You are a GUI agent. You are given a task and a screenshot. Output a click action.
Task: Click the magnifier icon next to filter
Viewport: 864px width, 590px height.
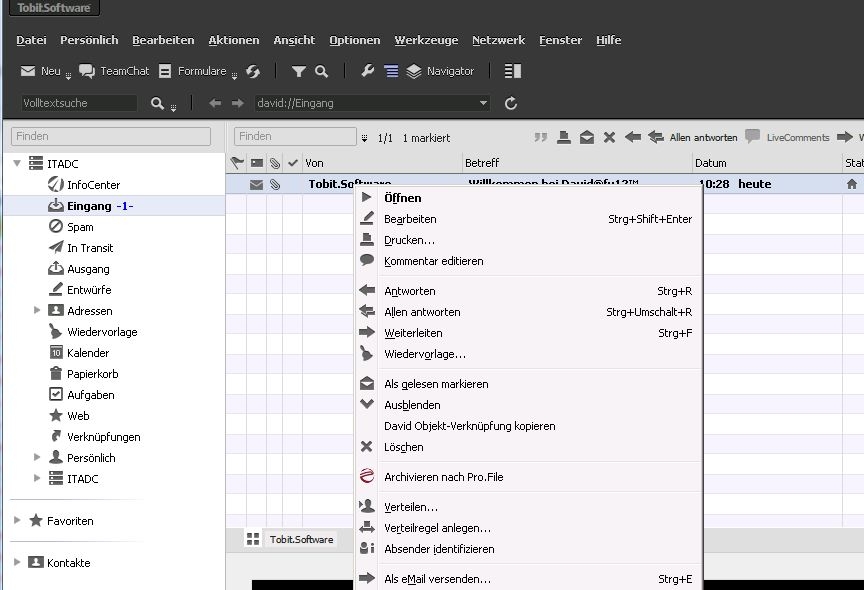tap(321, 71)
